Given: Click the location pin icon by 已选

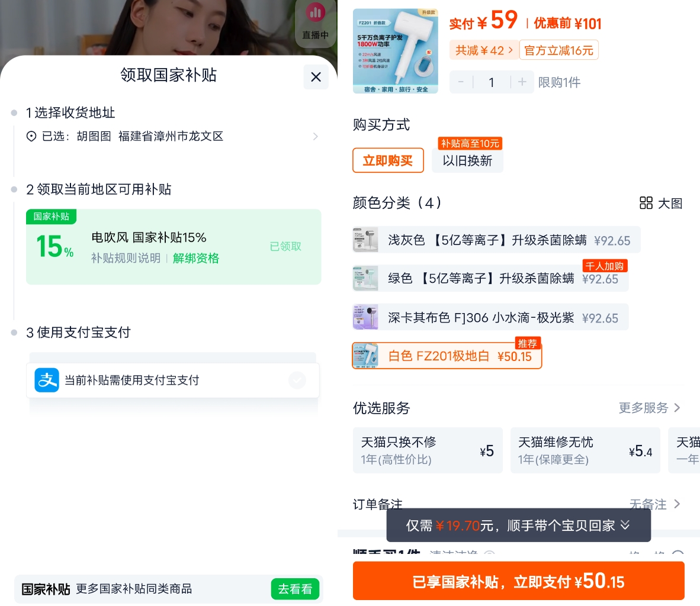Looking at the screenshot, I should click(31, 136).
